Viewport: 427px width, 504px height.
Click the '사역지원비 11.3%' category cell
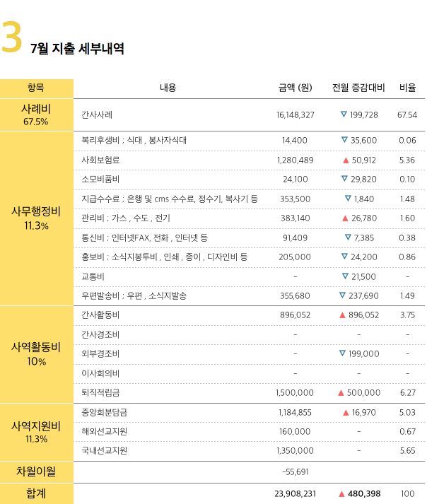36,432
